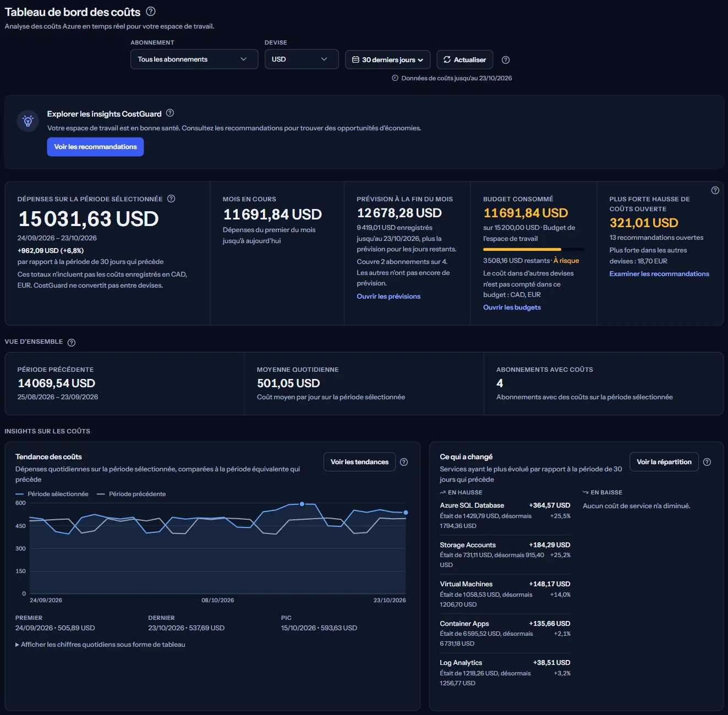Click the 501,05 USD daily average value
The height and width of the screenshot is (715, 728).
click(x=288, y=383)
